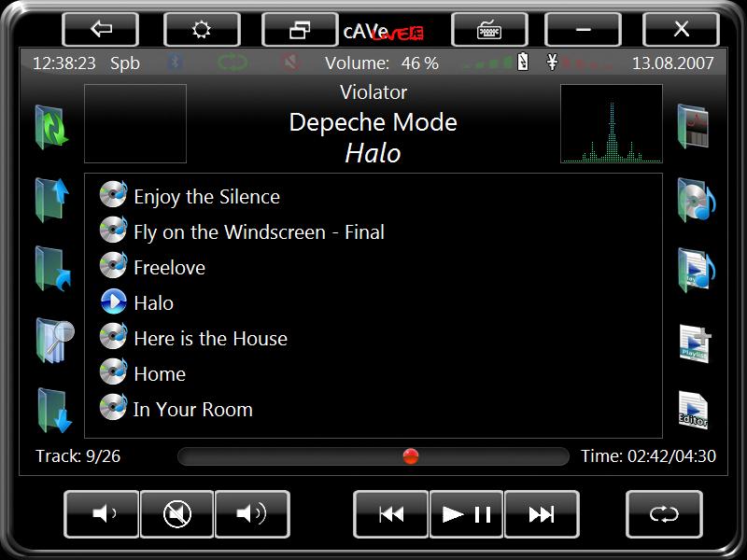Viewport: 747px width, 560px height.
Task: Click the green repeat status icon
Action: coord(233,63)
